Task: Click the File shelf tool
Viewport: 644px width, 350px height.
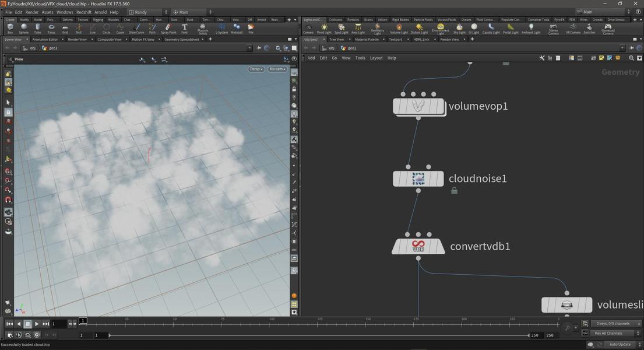Action: click(x=251, y=29)
